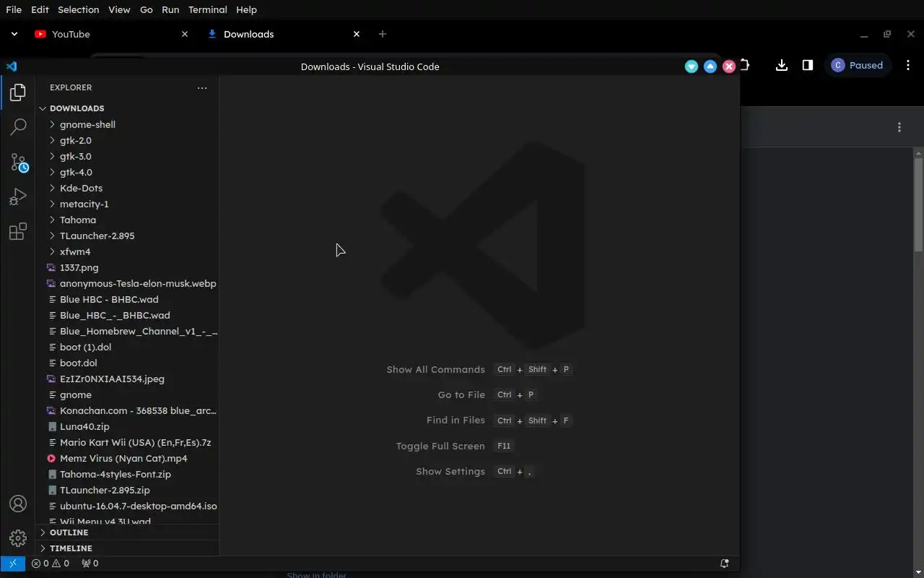The width and height of the screenshot is (924, 578).
Task: Open the browser three-dot menu
Action: click(908, 65)
